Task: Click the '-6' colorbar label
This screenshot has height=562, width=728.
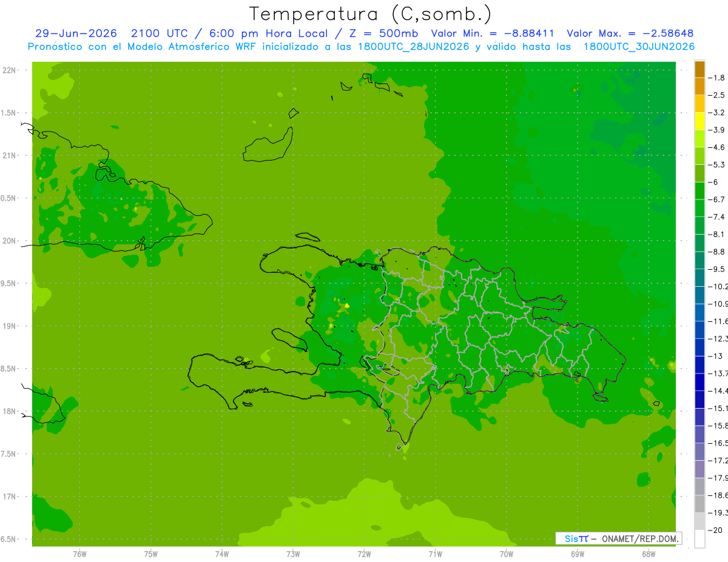Action: click(713, 182)
